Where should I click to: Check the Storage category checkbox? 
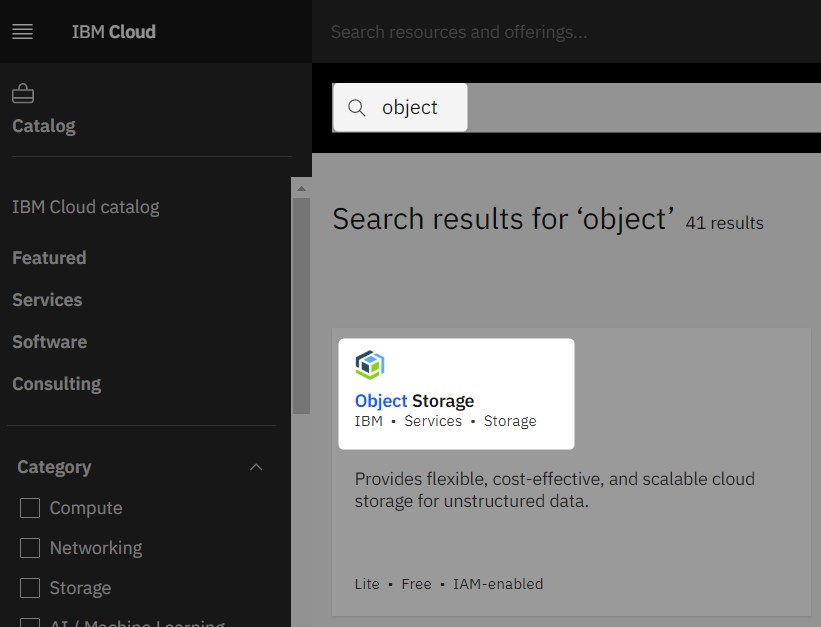31,588
